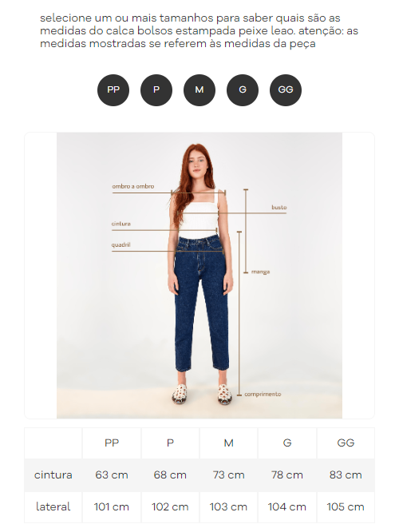Click the 'quadril' measurement label
399x532 pixels.
click(121, 244)
